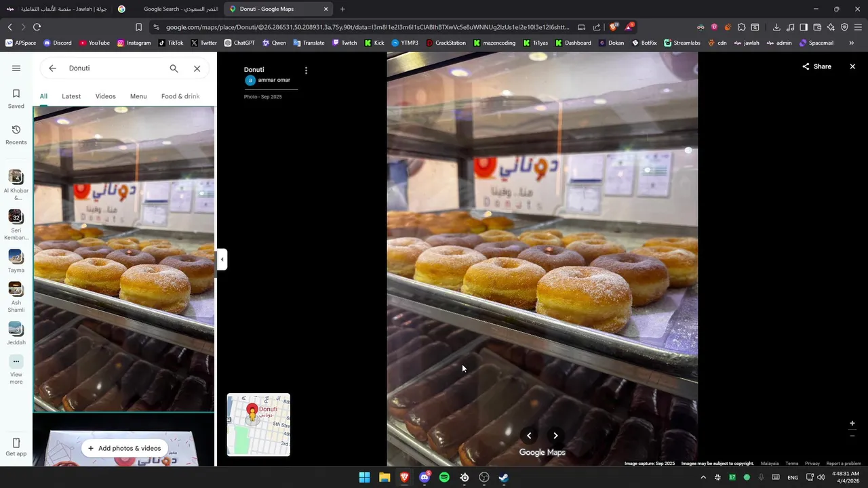Open the Terms link

pos(791,464)
